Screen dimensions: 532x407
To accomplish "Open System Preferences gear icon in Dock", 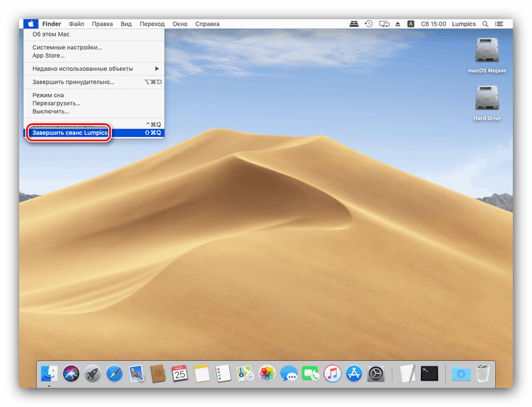I will point(376,374).
